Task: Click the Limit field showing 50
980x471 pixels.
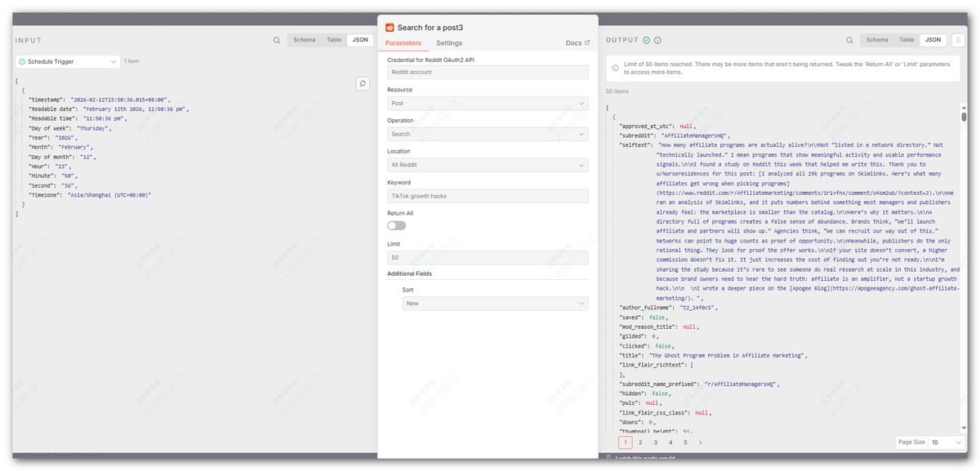Action: tap(488, 257)
